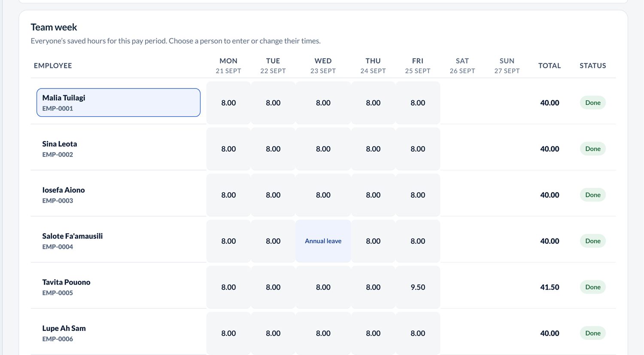
Task: Click the STATUS column header
Action: coord(593,66)
